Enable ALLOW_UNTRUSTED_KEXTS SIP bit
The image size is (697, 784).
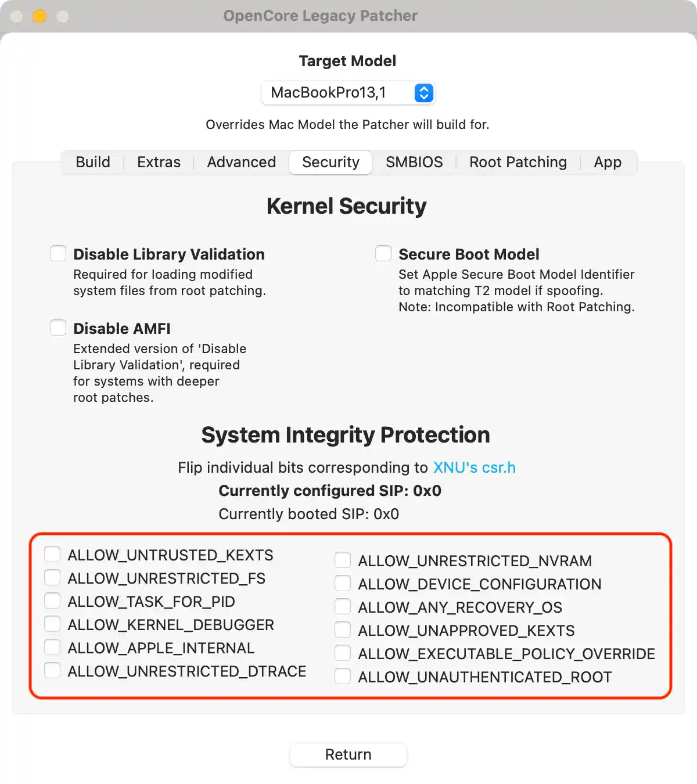point(53,555)
